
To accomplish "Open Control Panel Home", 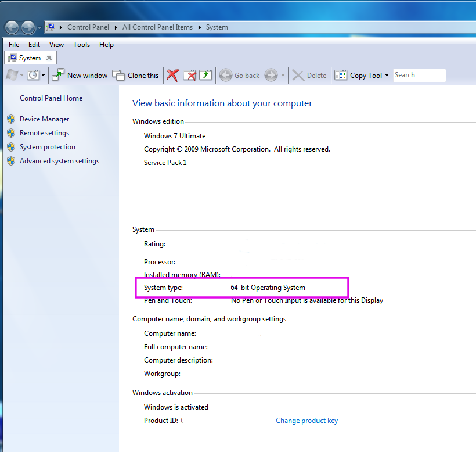I will click(51, 98).
